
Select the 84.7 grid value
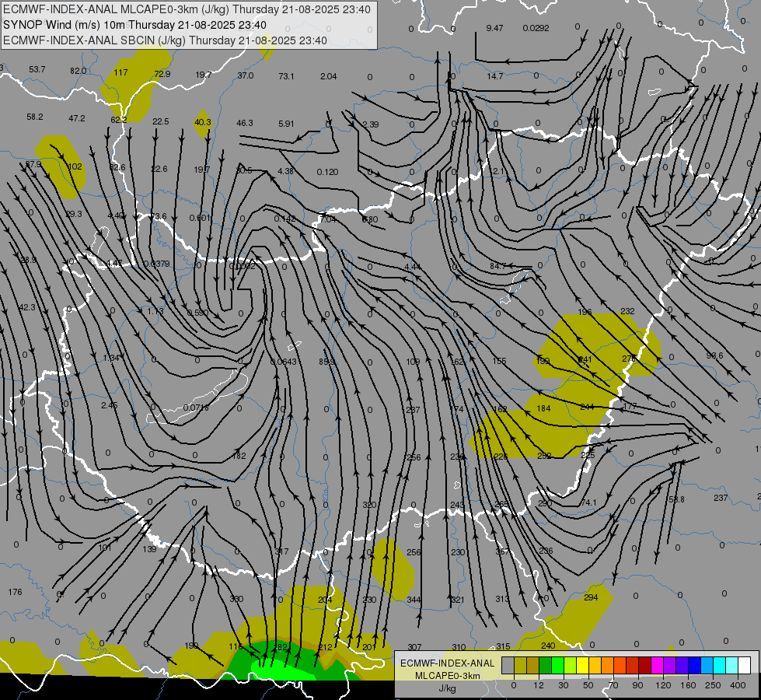[498, 266]
